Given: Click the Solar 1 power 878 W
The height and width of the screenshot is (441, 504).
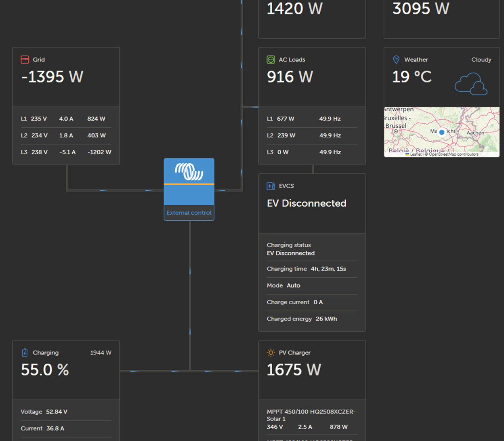Looking at the screenshot, I should point(338,427).
